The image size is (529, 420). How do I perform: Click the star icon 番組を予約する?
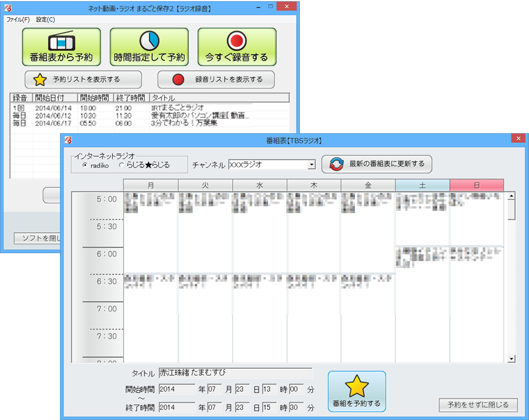357,386
